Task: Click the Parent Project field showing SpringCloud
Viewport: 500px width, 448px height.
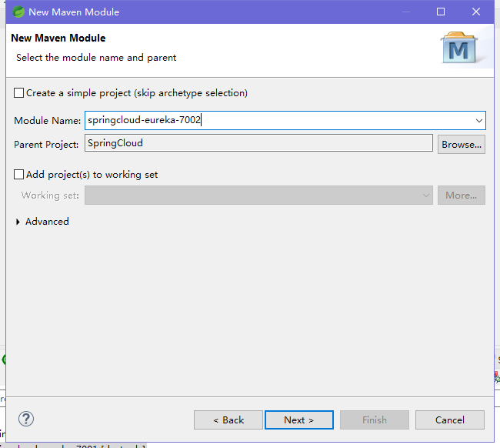Action: (x=258, y=143)
